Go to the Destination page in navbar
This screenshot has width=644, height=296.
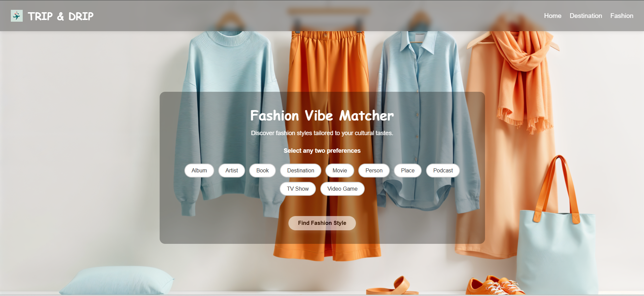(x=586, y=16)
